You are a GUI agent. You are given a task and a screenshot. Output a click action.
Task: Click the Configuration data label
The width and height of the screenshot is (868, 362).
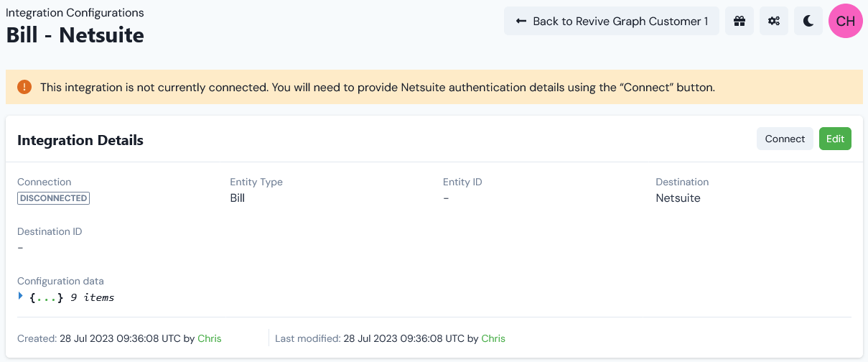tap(60, 281)
